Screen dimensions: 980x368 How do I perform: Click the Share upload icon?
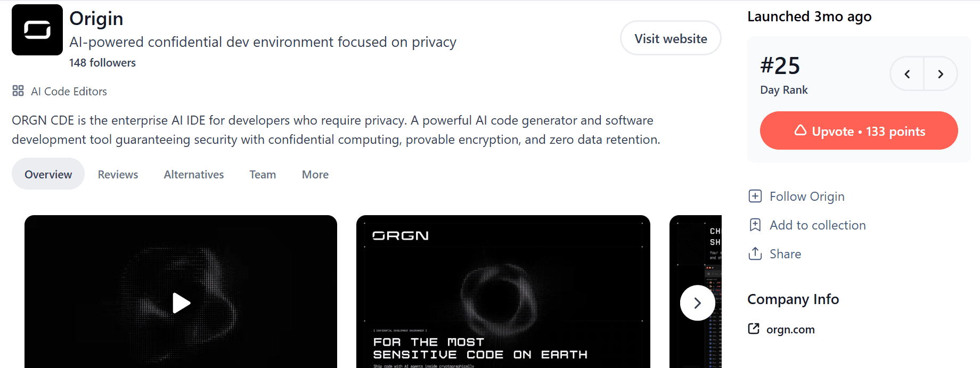coord(755,253)
